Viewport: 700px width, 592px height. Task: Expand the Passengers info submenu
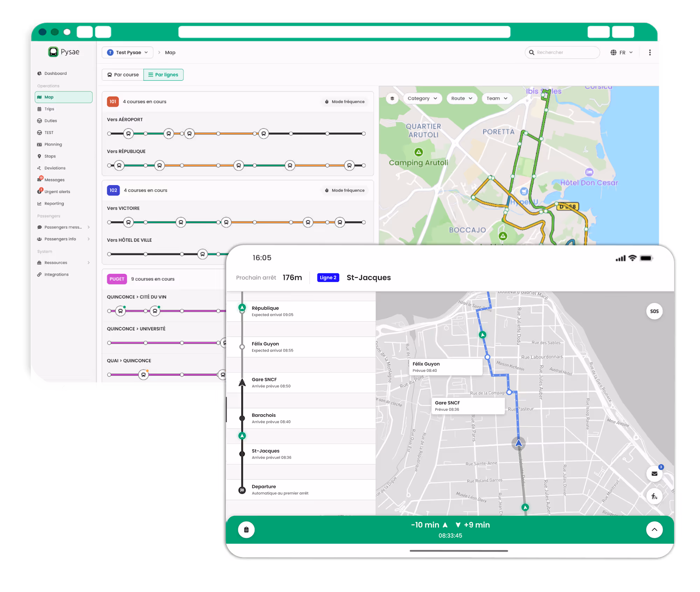[x=63, y=239]
